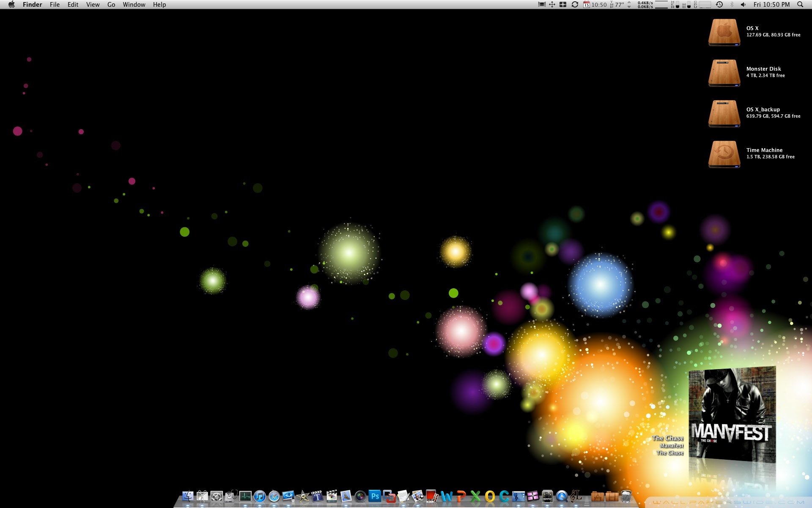
Task: Click the volume speaker menu icon
Action: pyautogui.click(x=743, y=5)
